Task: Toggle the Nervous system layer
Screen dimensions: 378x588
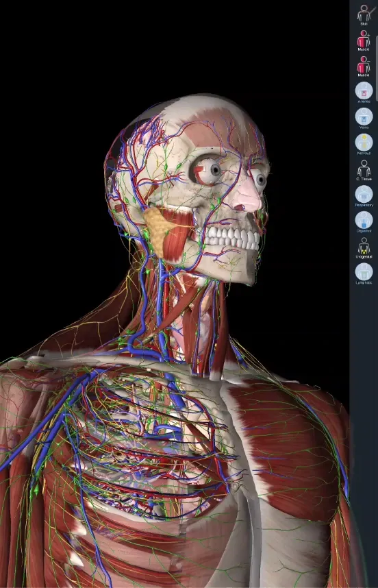Action: [x=364, y=143]
